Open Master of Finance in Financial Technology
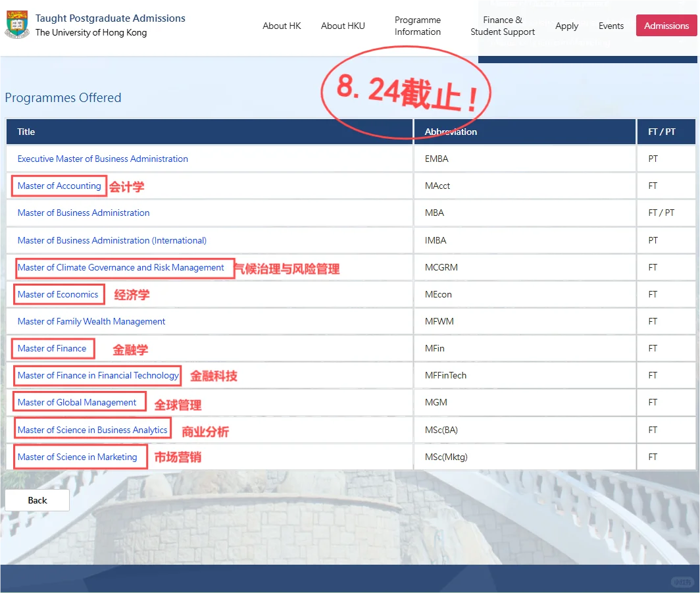The height and width of the screenshot is (593, 700). [x=98, y=376]
